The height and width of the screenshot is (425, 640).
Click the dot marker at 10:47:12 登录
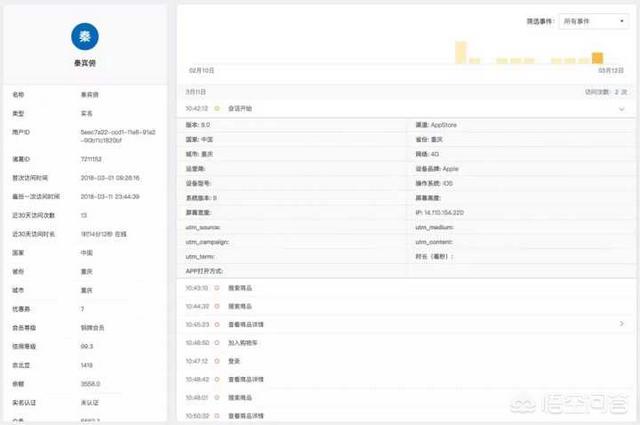217,360
